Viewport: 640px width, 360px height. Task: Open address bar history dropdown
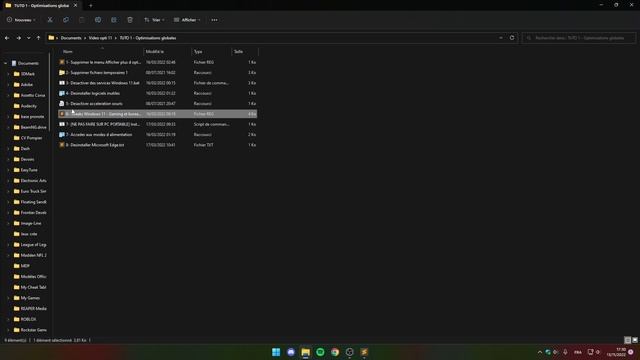coord(501,38)
